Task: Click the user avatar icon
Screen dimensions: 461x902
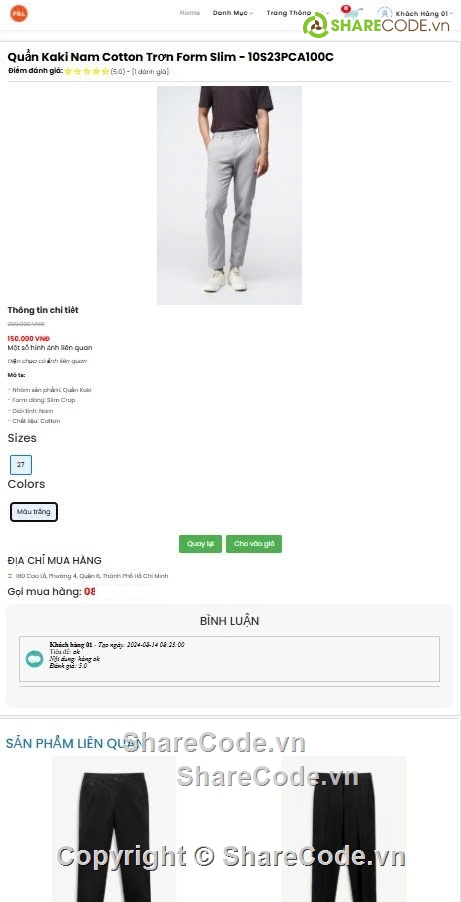Action: coord(384,13)
